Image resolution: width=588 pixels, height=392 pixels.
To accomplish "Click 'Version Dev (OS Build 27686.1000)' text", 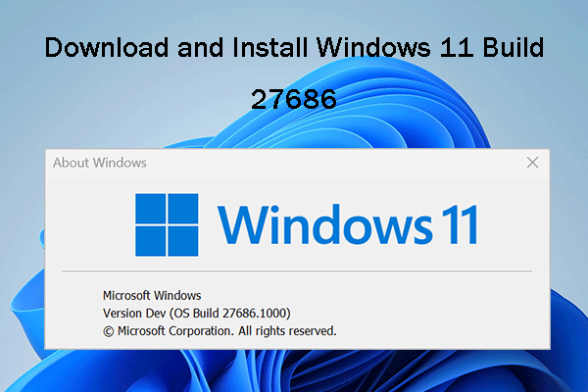I will pos(197,313).
